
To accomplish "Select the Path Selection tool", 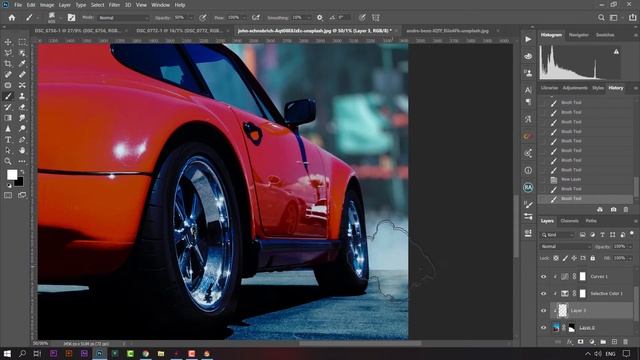I will [8, 150].
